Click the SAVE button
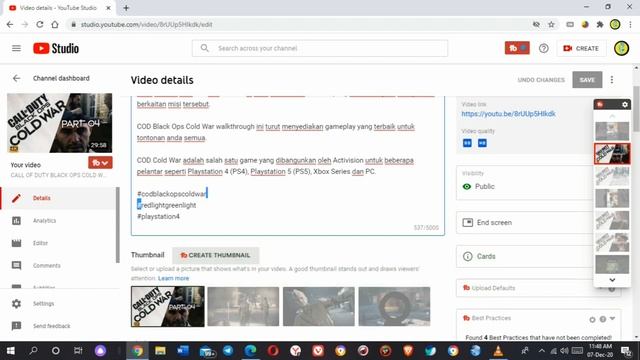 pos(587,80)
